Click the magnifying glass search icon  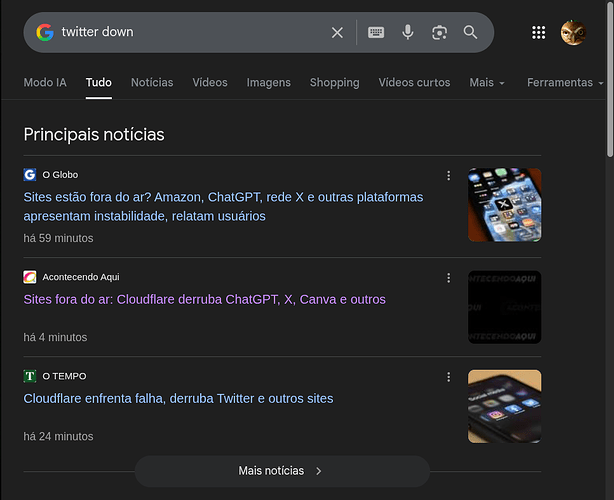(x=471, y=32)
